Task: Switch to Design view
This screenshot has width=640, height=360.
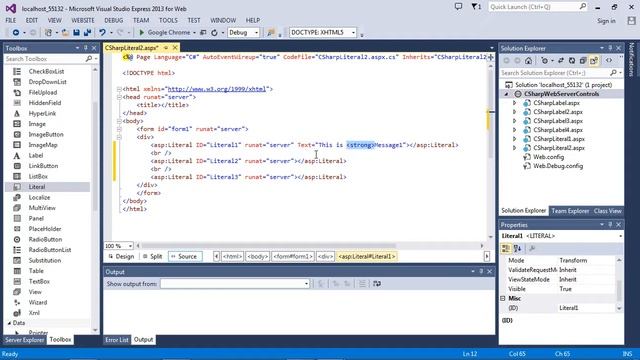Action: coord(121,256)
